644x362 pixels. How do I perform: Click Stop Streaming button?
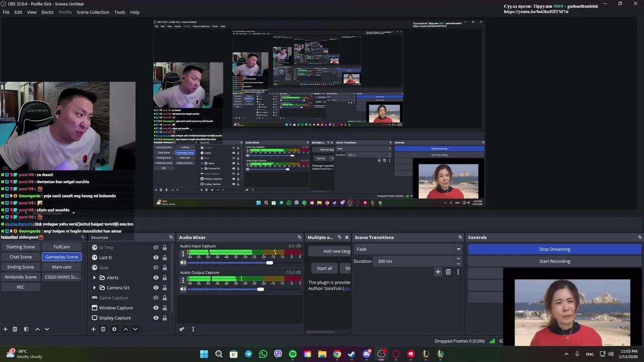click(x=554, y=249)
